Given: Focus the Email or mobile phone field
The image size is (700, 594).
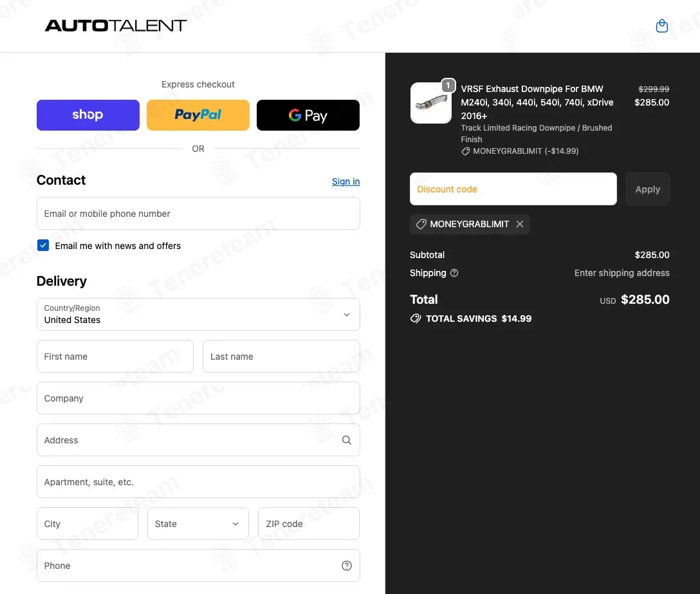Looking at the screenshot, I should [198, 214].
